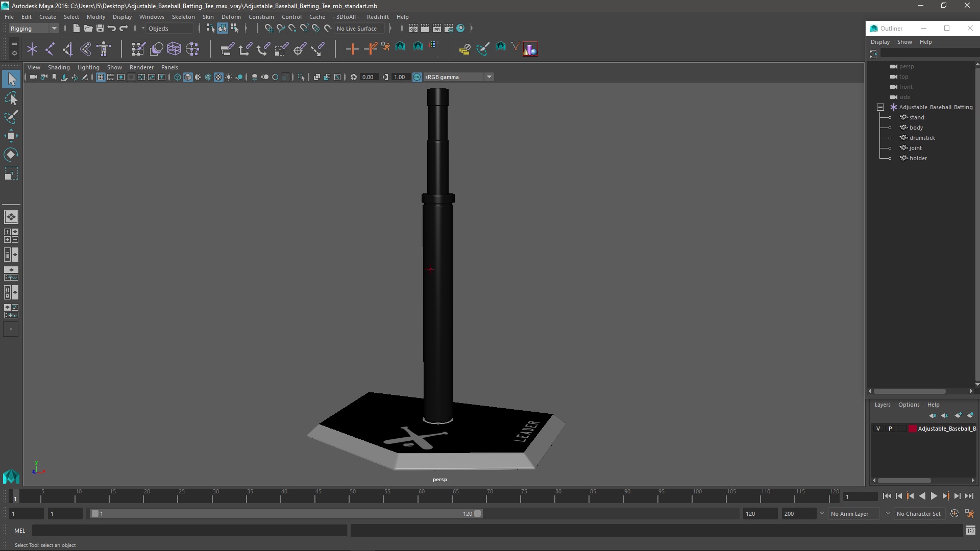980x551 pixels.
Task: Click the Maya home logo icon
Action: click(11, 477)
